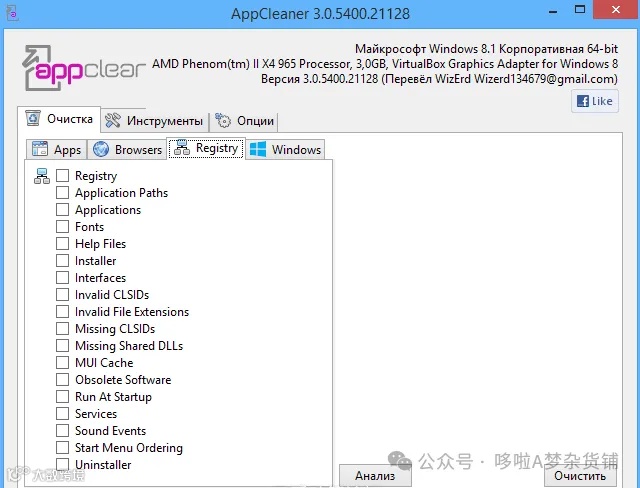The height and width of the screenshot is (488, 640).
Task: Enable the Fonts checkbox
Action: click(x=62, y=226)
